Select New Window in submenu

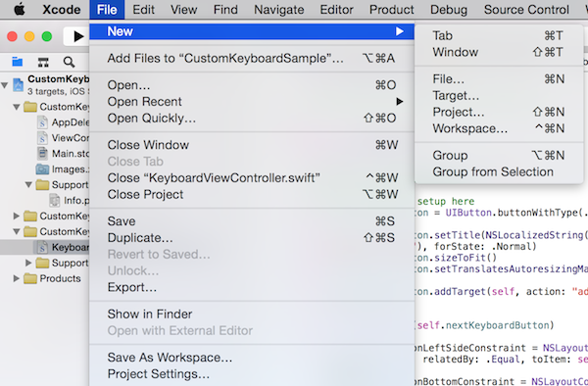(499, 52)
